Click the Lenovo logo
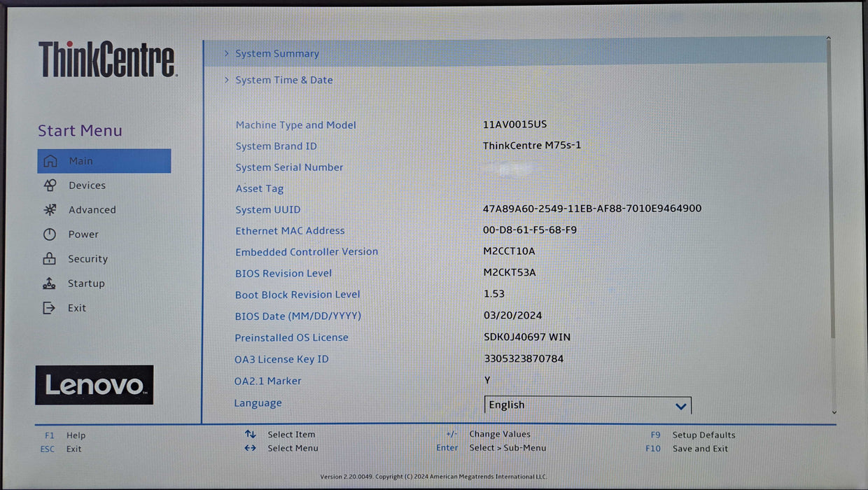The height and width of the screenshot is (490, 868). 94,385
